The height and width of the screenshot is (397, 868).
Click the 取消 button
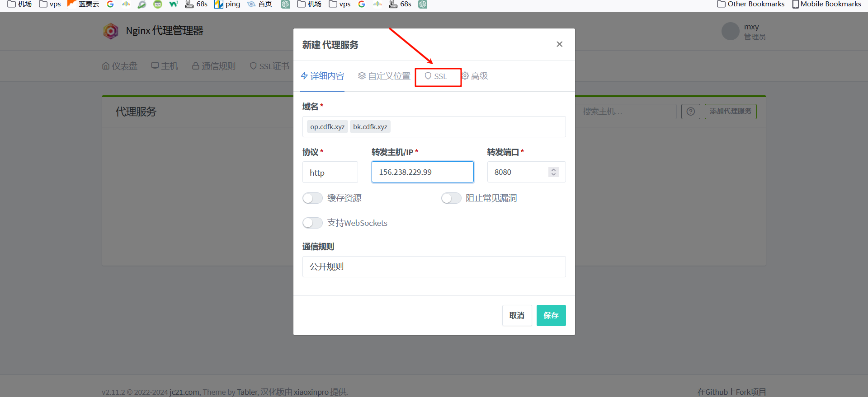coord(517,315)
